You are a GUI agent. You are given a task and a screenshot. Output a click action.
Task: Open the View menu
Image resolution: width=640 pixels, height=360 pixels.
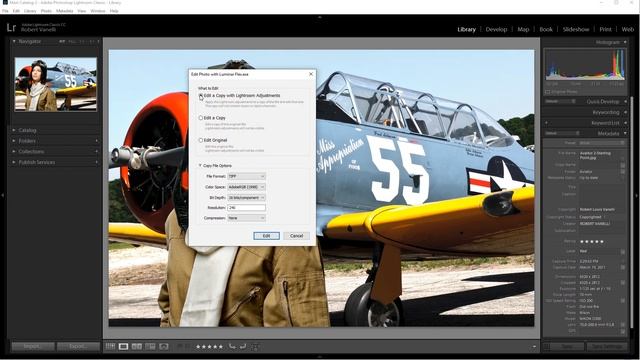[82, 11]
